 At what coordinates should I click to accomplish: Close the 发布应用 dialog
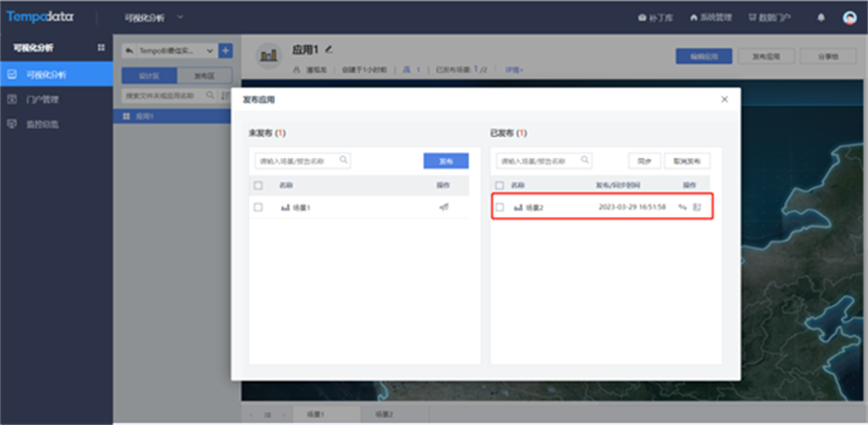click(724, 99)
